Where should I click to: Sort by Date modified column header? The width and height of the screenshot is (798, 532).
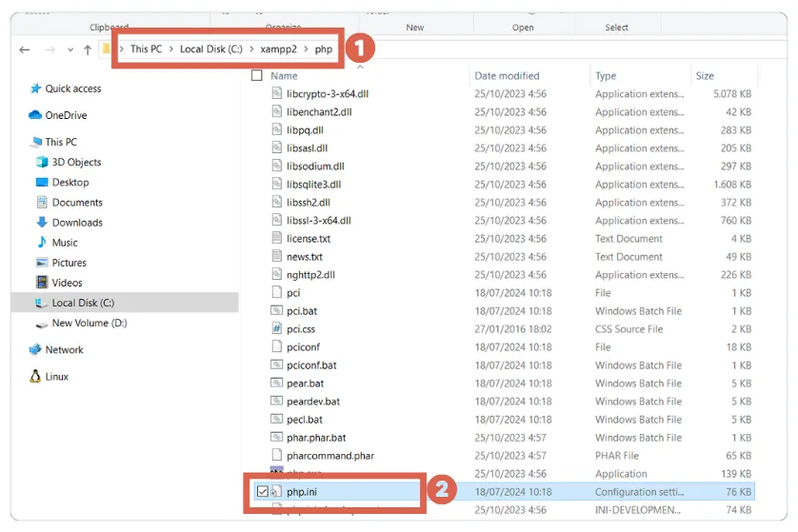[x=507, y=75]
